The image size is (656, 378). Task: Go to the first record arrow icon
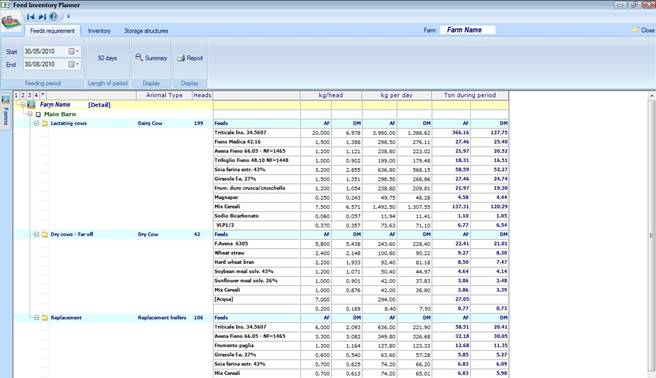coord(31,17)
